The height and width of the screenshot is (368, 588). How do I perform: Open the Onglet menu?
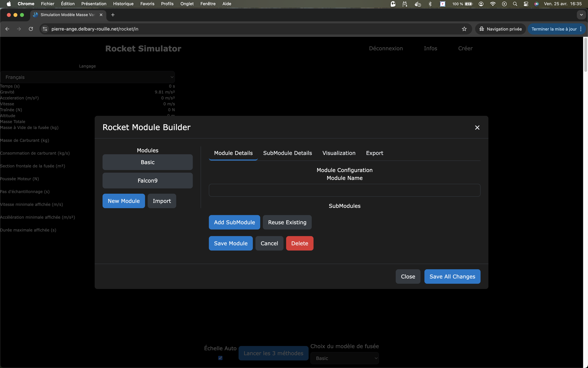pyautogui.click(x=187, y=4)
